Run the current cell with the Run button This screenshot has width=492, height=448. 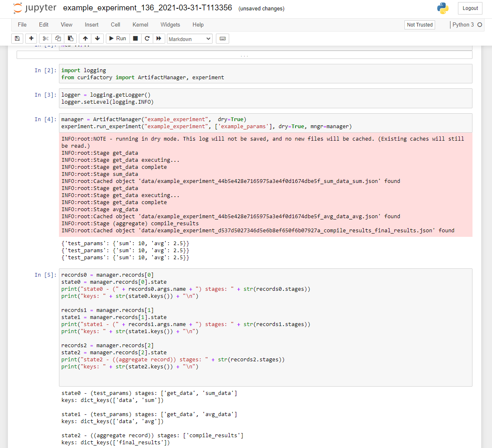[x=117, y=38]
